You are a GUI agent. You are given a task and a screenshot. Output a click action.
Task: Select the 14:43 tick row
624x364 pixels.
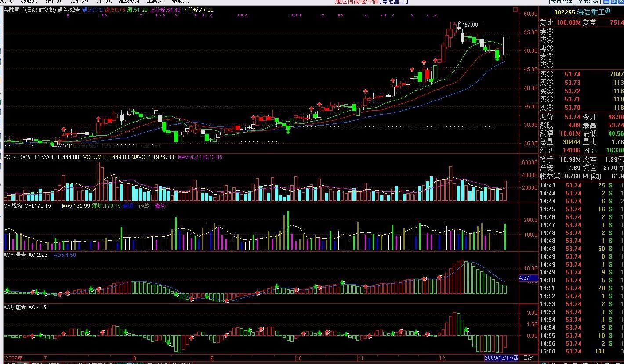point(581,185)
